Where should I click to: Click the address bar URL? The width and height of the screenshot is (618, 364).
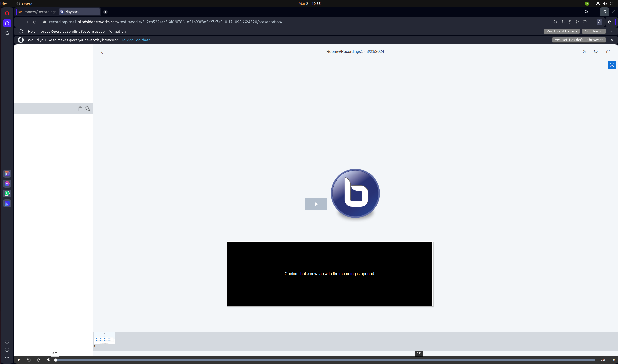[166, 22]
